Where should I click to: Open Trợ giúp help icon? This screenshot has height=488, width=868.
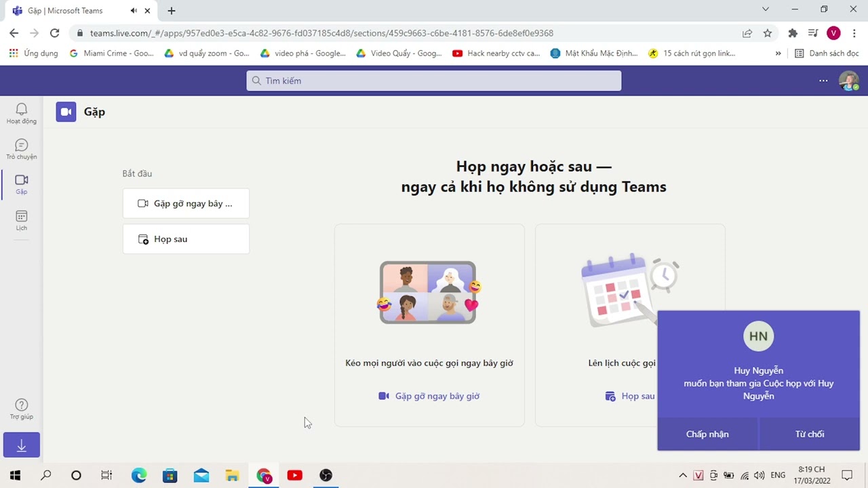coord(22,409)
